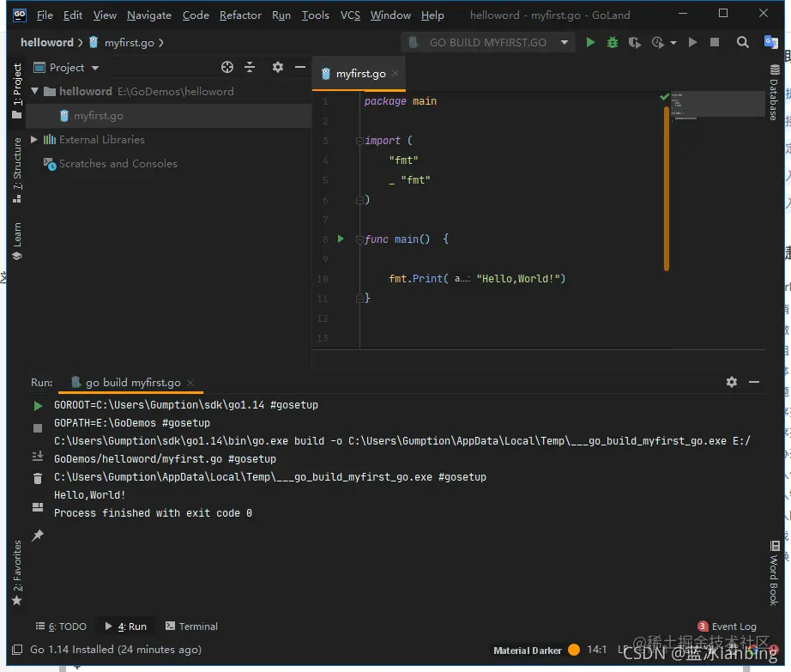Toggle the Learn tool window
Viewport: 791px width, 672px height.
click(17, 240)
